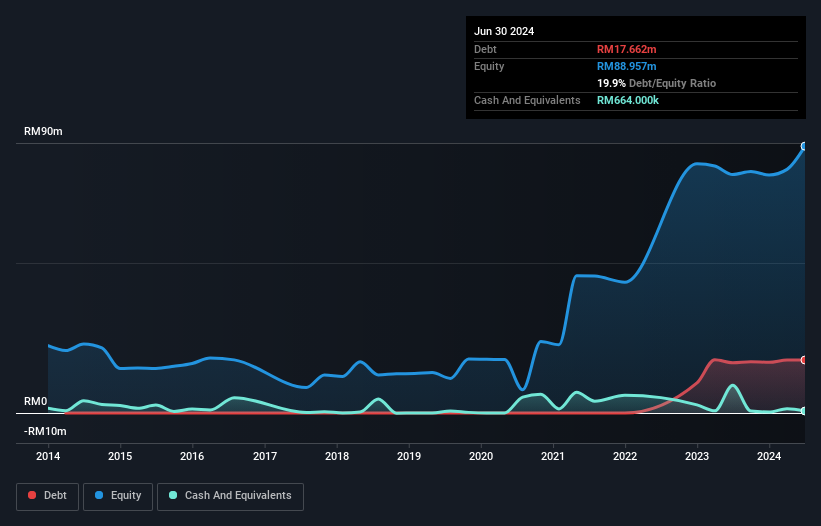Click the 2016 x-axis label
Viewport: 821px width, 526px height.
pyautogui.click(x=192, y=456)
